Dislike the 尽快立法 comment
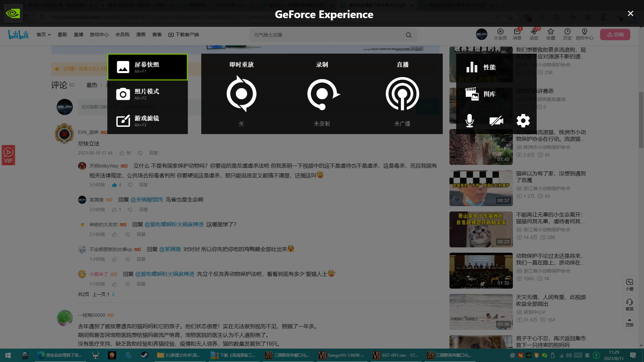 [x=140, y=153]
